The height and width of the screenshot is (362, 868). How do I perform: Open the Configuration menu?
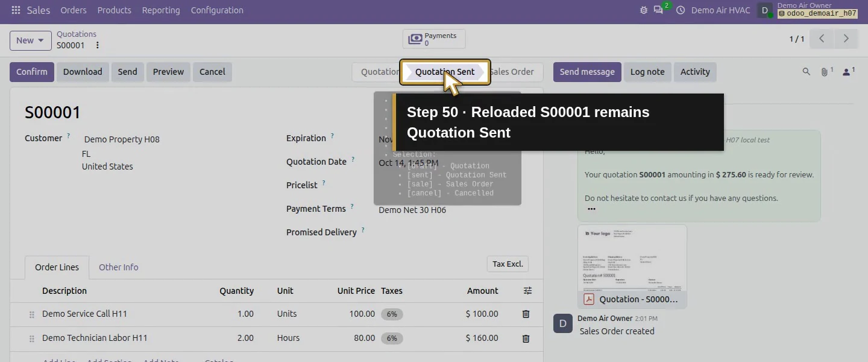(217, 10)
